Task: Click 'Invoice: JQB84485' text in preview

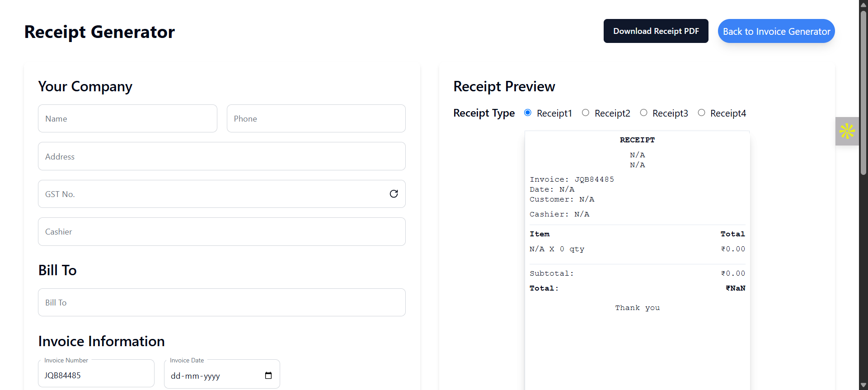Action: click(x=572, y=179)
